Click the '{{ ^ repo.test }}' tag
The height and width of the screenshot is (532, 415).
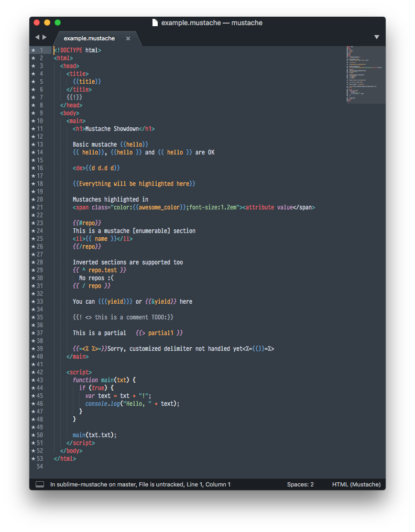[100, 270]
